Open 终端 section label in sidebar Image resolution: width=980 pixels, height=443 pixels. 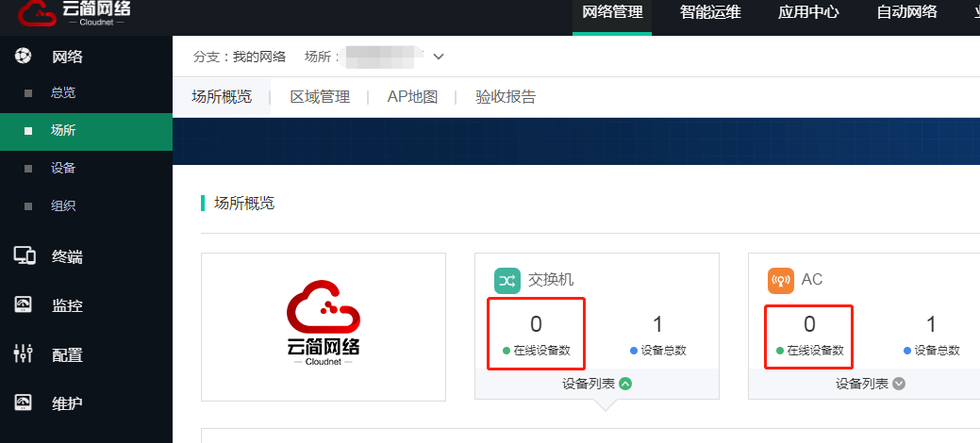[x=68, y=256]
